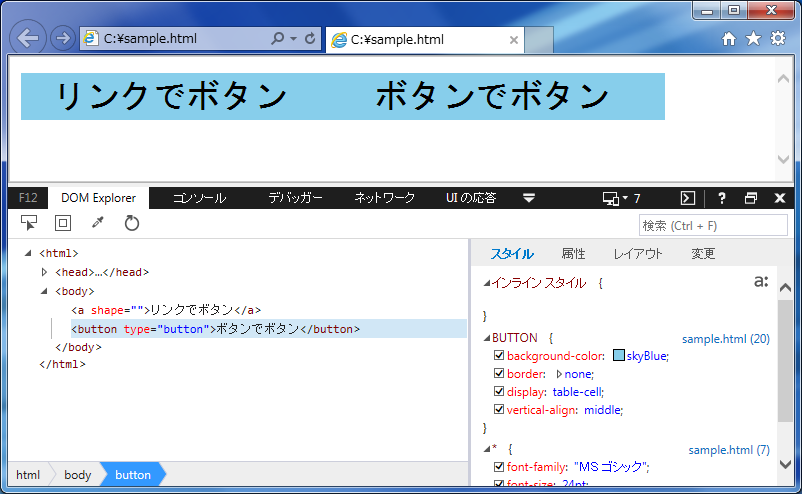Viewport: 802px width, 494px height.
Task: Collapse the インライン スタイル rule
Action: click(x=487, y=283)
